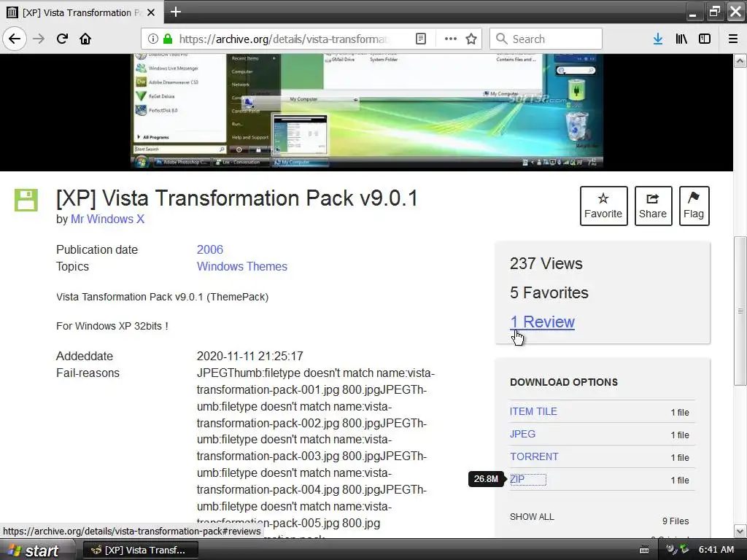Click the Share button
The width and height of the screenshot is (747, 560).
653,206
